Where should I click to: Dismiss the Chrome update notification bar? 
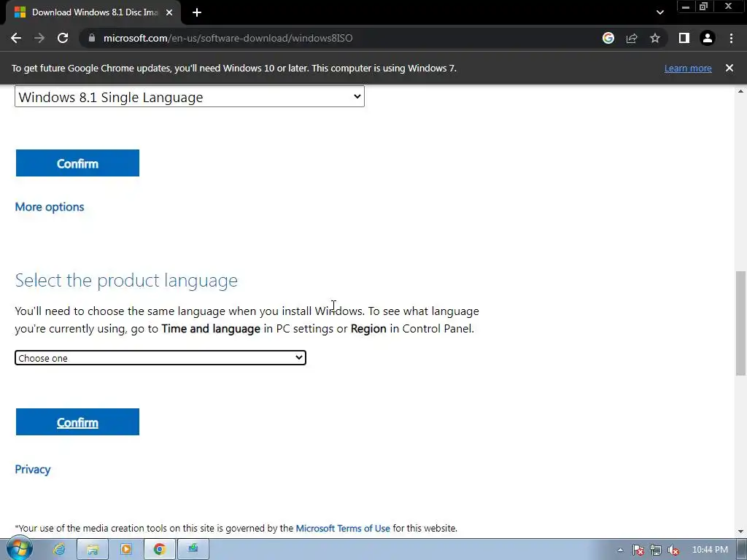click(x=729, y=68)
